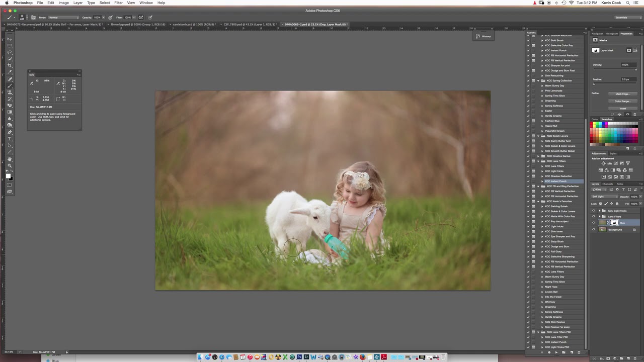This screenshot has height=362, width=644.
Task: Hide the Lens Filters layer group
Action: point(593,217)
